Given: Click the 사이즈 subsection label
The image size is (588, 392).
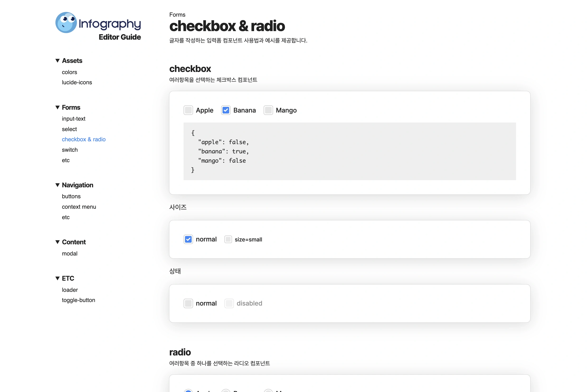Looking at the screenshot, I should tap(178, 207).
